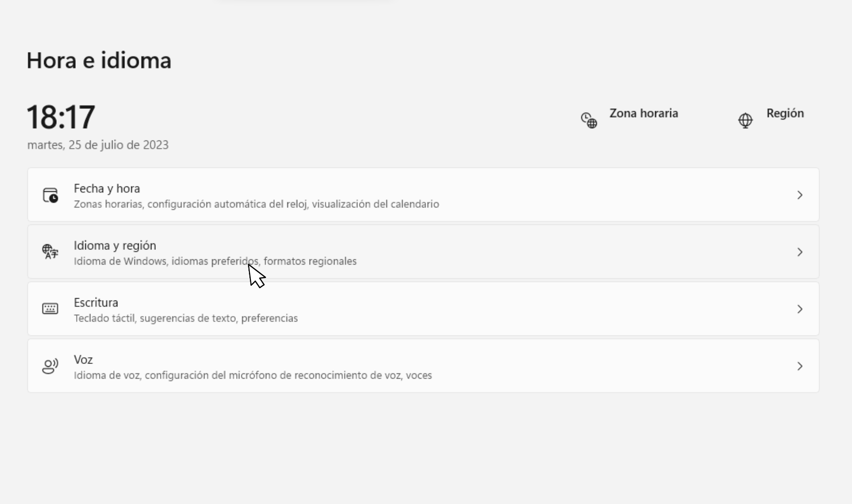Click the Idioma de voz description text
The width and height of the screenshot is (852, 504).
coord(252,375)
